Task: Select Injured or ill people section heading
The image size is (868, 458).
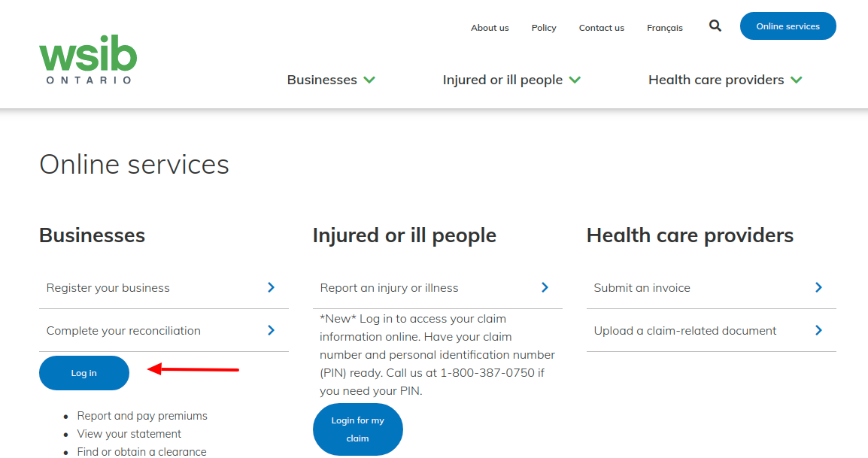Action: click(405, 235)
